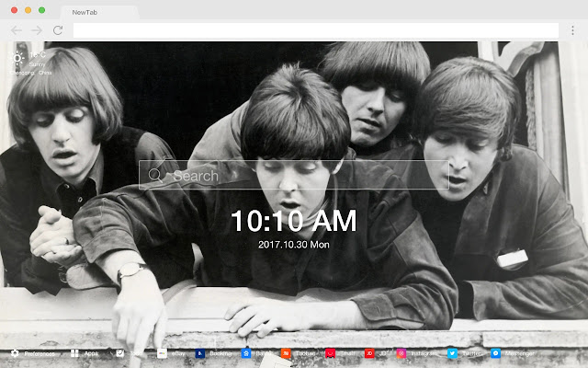
Task: Click the Apps label
Action: (x=91, y=353)
